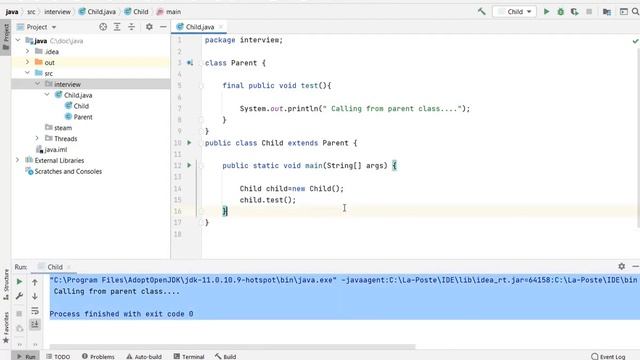Expand the out folder

[x=27, y=62]
